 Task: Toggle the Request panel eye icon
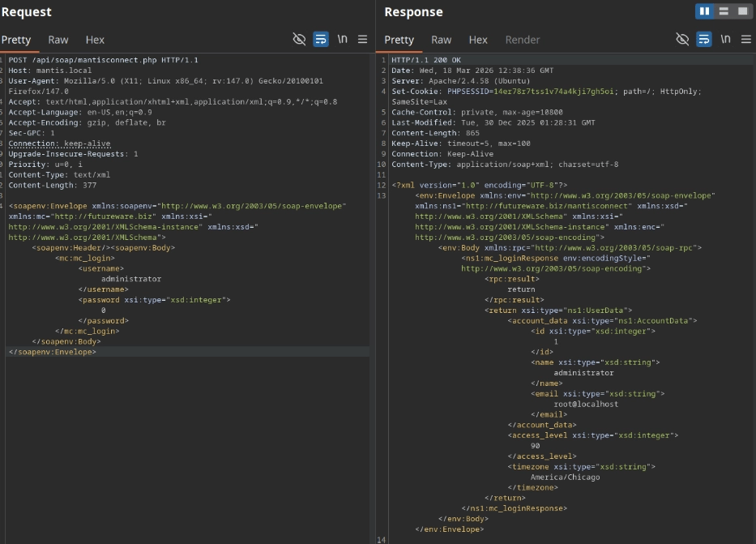[x=299, y=39]
